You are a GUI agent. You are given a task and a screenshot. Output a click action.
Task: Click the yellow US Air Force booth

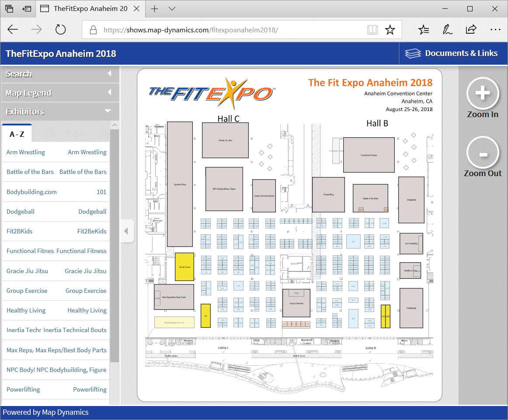pos(184,267)
